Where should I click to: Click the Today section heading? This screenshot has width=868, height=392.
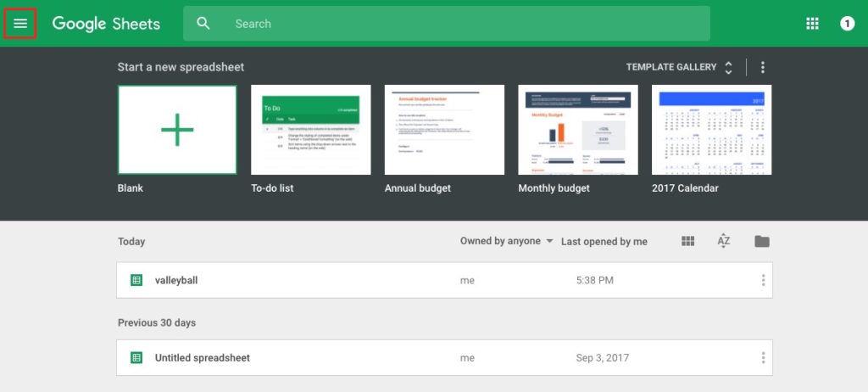(131, 242)
